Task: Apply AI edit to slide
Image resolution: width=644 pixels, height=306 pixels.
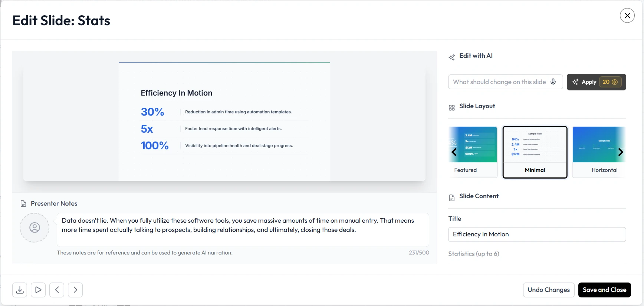Action: click(x=597, y=82)
